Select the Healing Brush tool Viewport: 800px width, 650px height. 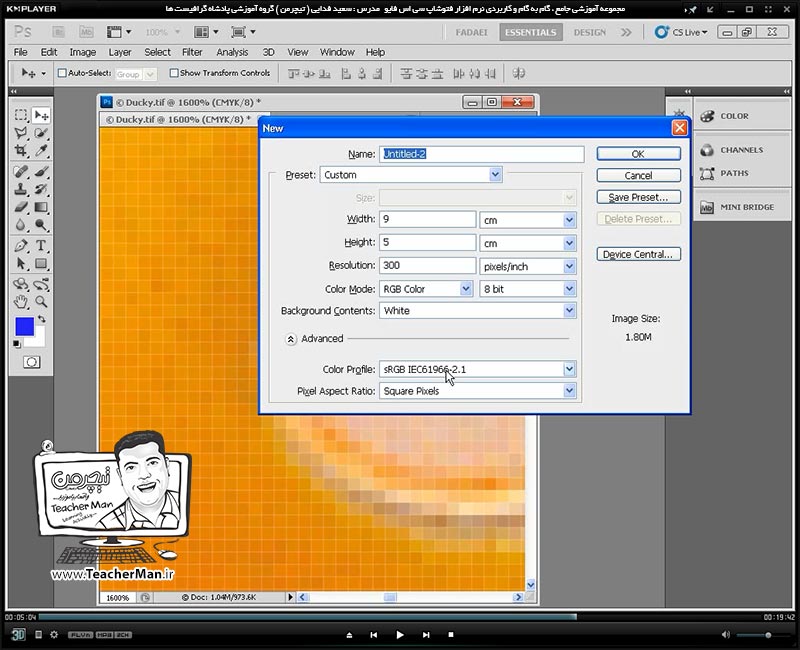click(21, 171)
